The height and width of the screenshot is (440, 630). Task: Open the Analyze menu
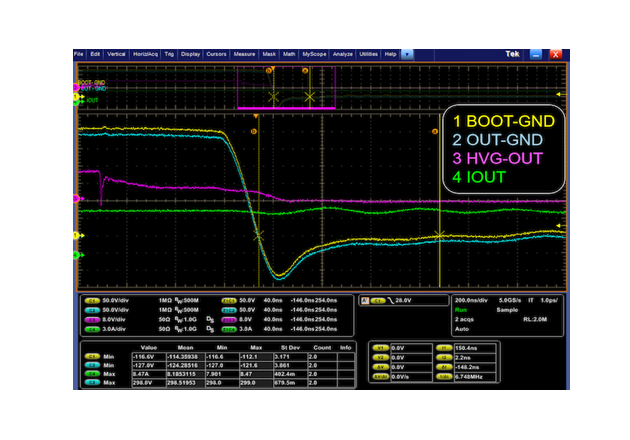[343, 54]
